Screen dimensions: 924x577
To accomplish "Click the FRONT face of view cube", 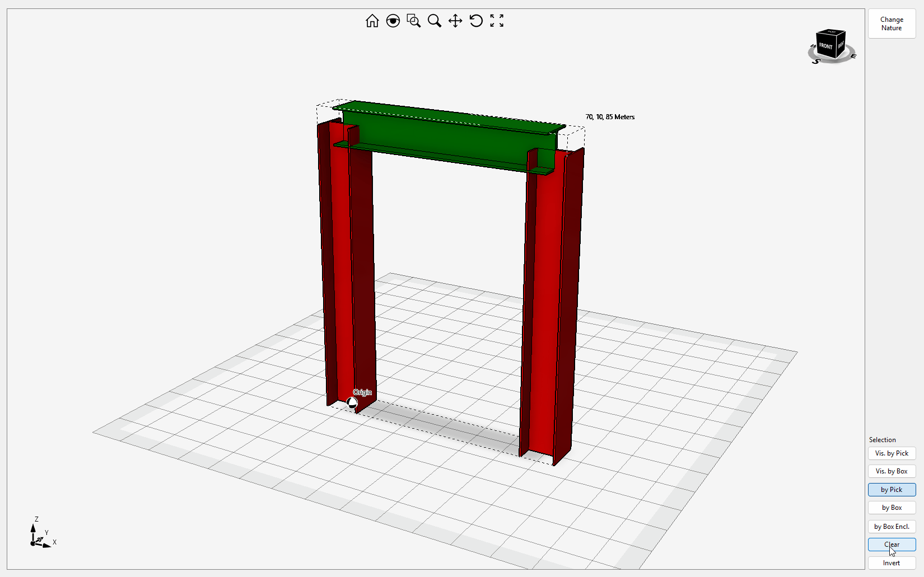I will tap(825, 46).
